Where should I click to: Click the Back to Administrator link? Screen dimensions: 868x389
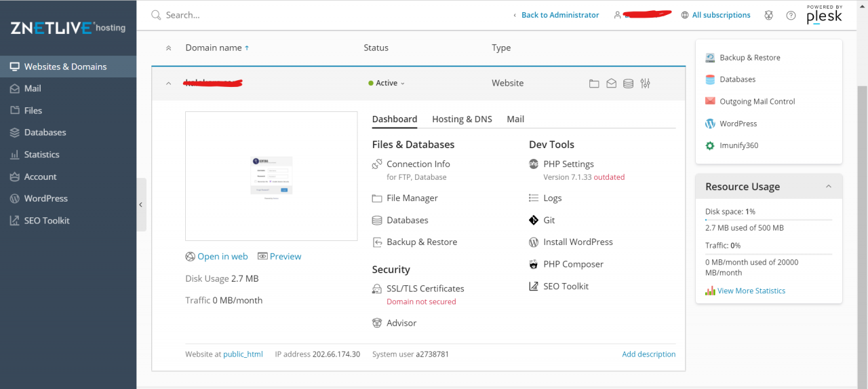click(559, 15)
